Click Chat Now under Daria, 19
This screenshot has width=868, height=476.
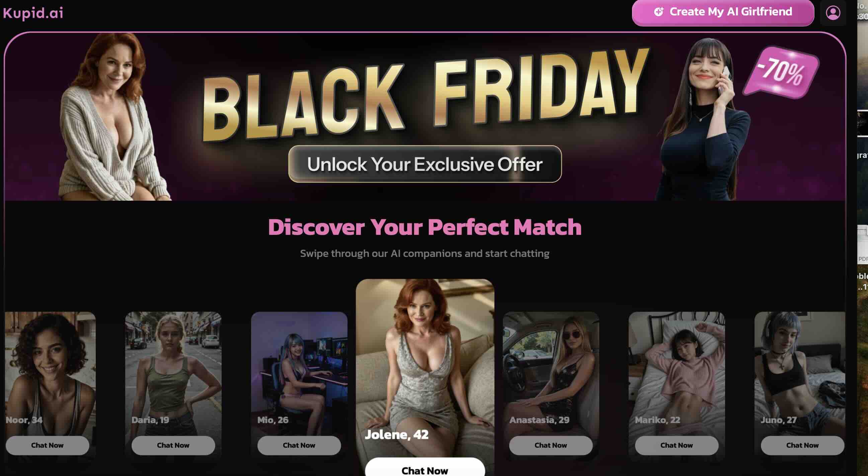(x=173, y=445)
